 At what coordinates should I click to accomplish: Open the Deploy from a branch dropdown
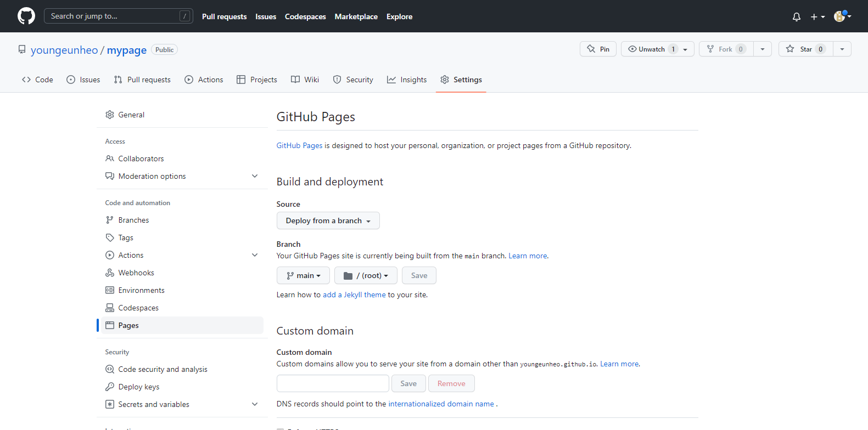click(x=328, y=220)
